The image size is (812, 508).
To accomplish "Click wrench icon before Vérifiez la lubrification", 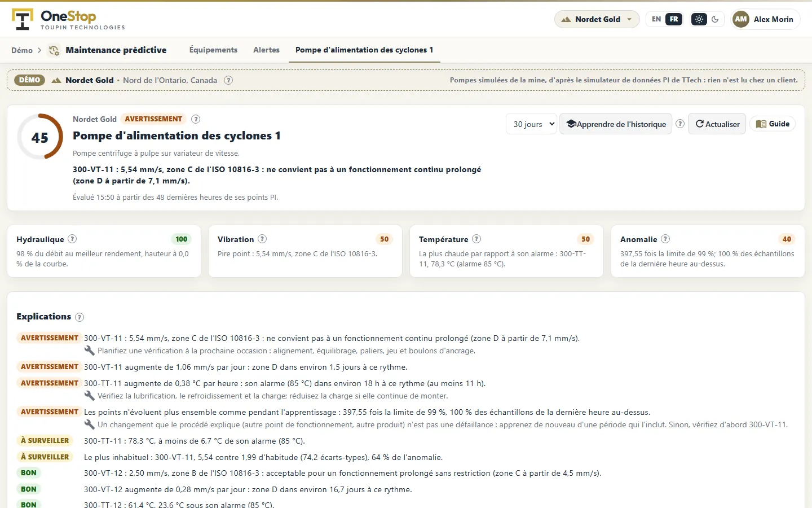I will click(89, 396).
